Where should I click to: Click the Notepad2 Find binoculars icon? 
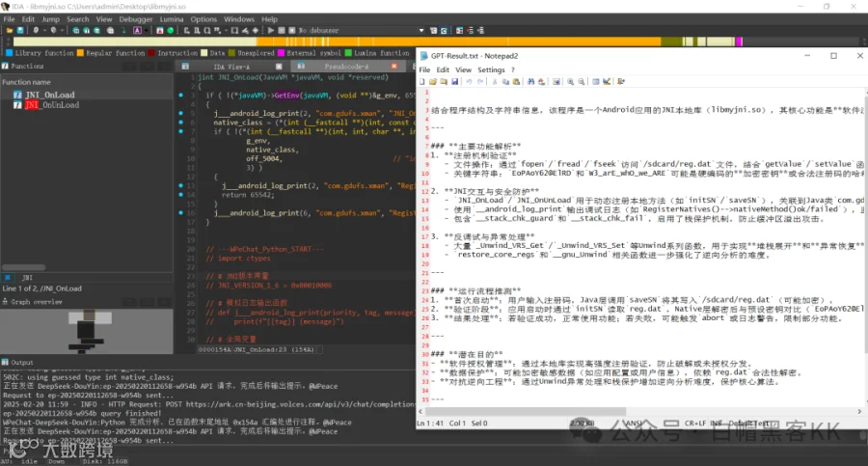click(530, 81)
